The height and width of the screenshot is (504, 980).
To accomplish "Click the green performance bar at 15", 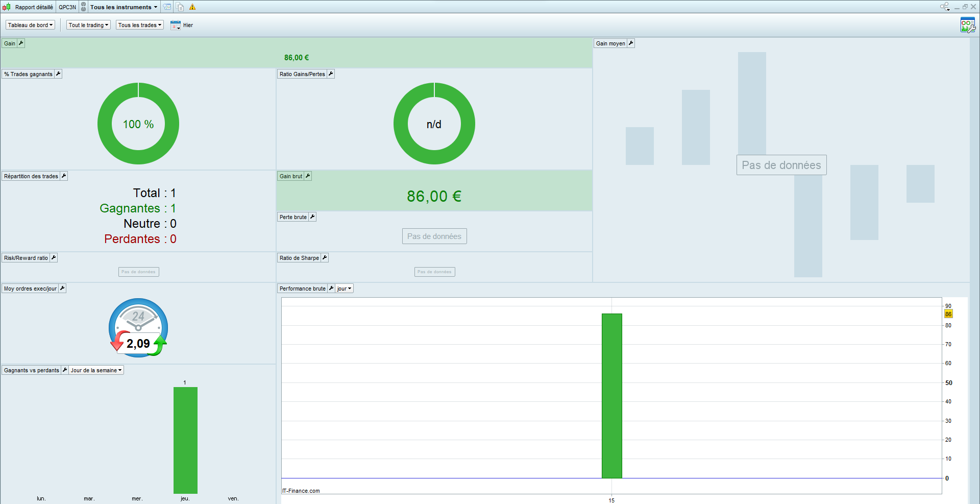I will point(612,396).
